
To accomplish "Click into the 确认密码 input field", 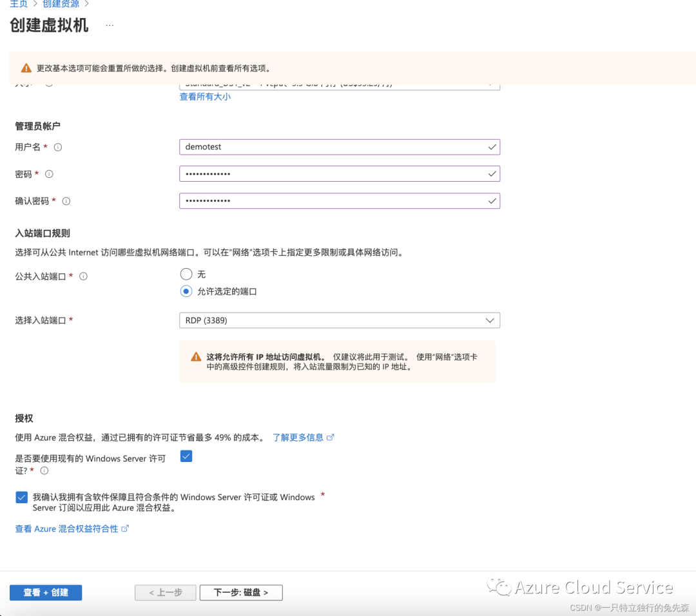I will click(x=340, y=200).
